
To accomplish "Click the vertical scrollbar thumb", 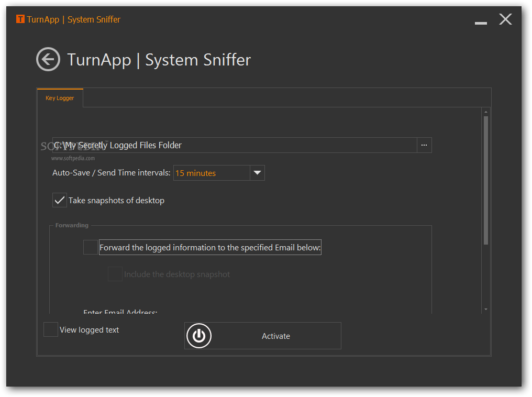I will 486,180.
